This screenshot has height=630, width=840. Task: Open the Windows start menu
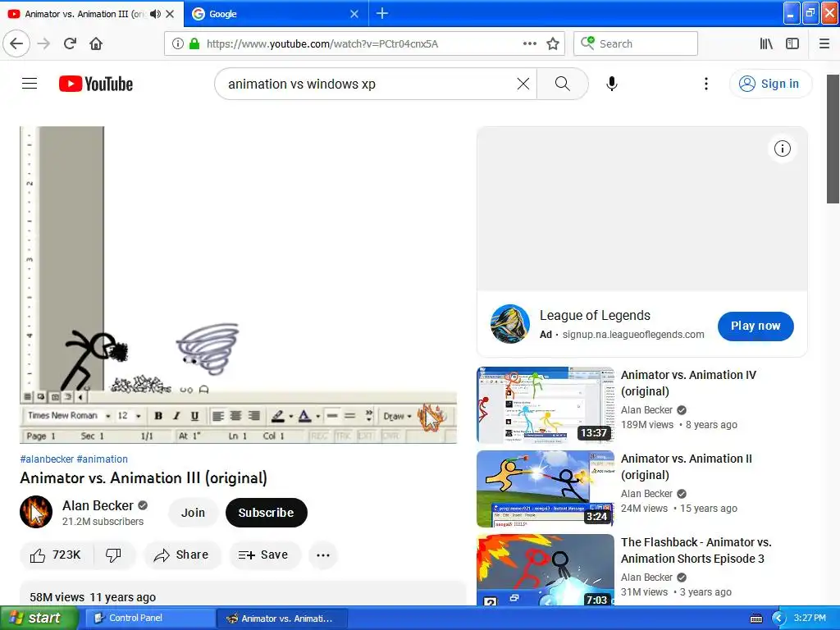point(39,618)
